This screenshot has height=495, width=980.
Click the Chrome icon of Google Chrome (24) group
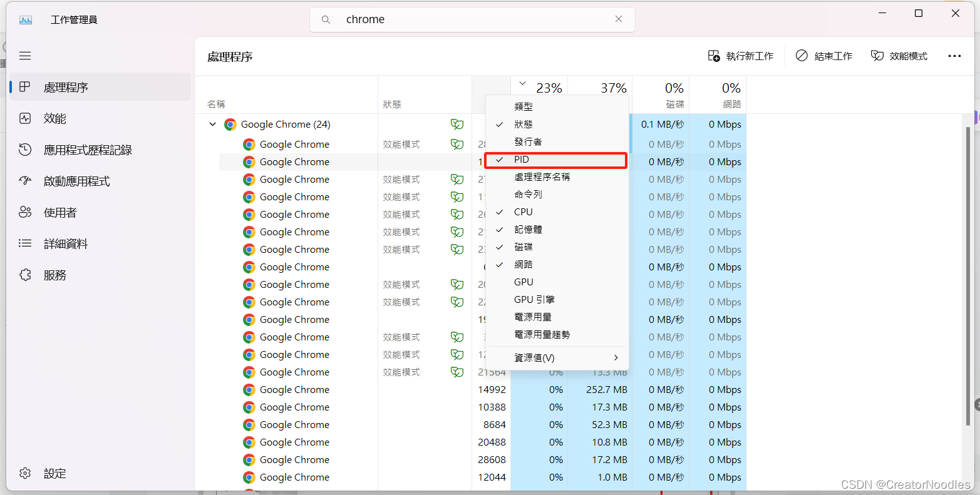pos(230,125)
